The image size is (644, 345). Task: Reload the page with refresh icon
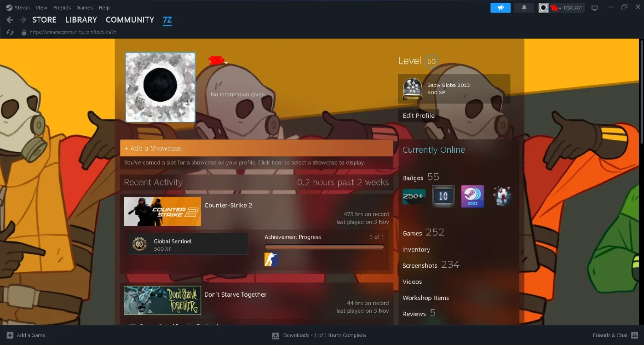pyautogui.click(x=10, y=32)
